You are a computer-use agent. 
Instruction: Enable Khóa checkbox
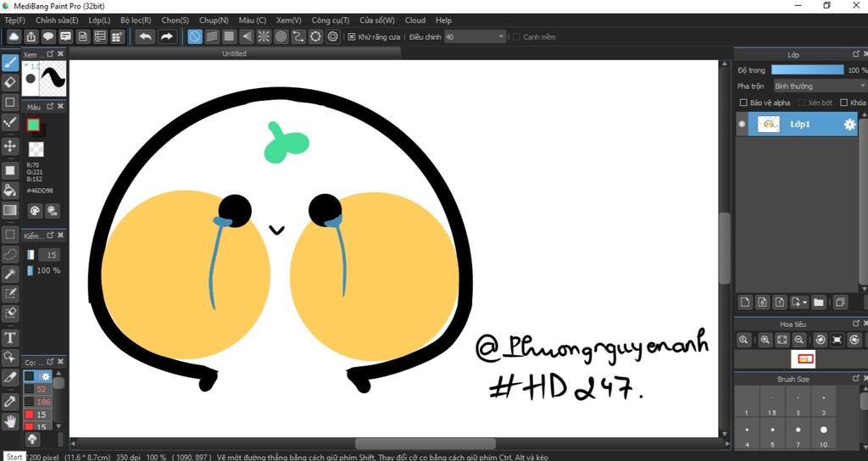843,103
